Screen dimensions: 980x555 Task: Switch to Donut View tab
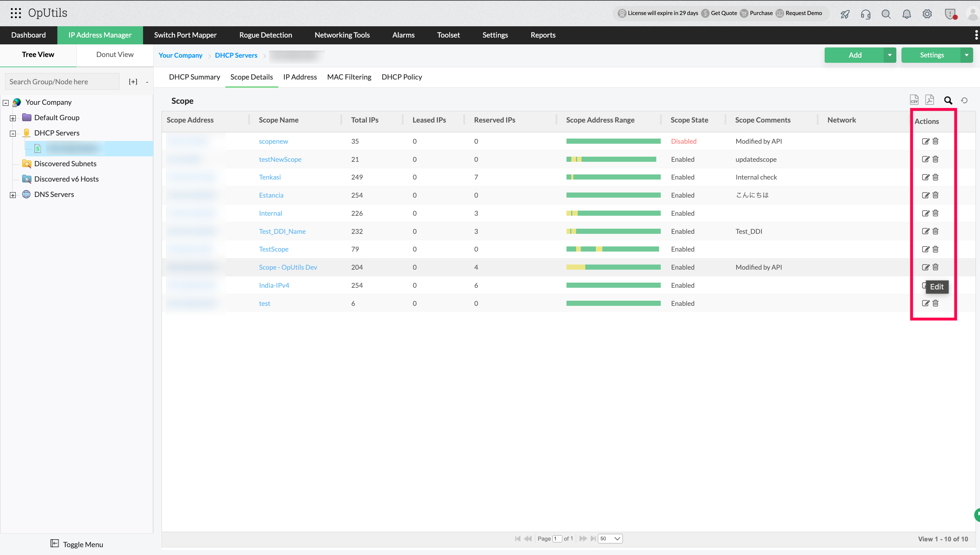(x=115, y=55)
